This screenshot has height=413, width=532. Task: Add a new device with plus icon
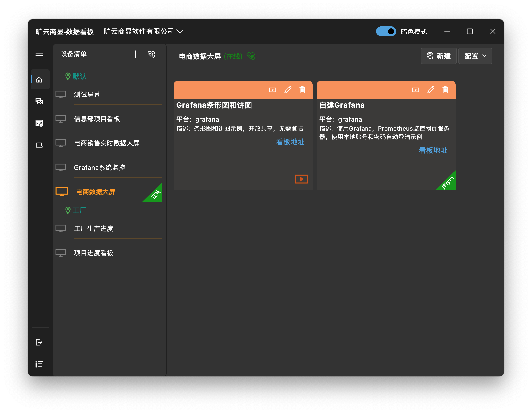point(135,54)
